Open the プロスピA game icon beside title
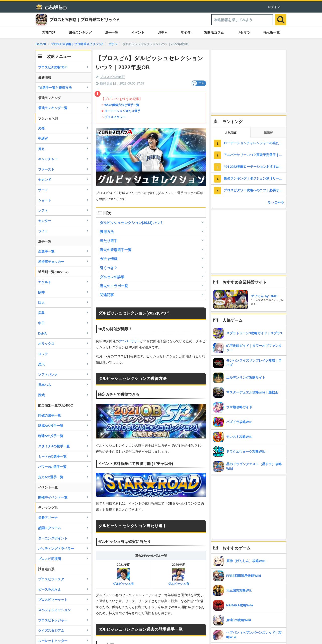The image size is (322, 644). click(x=41, y=20)
